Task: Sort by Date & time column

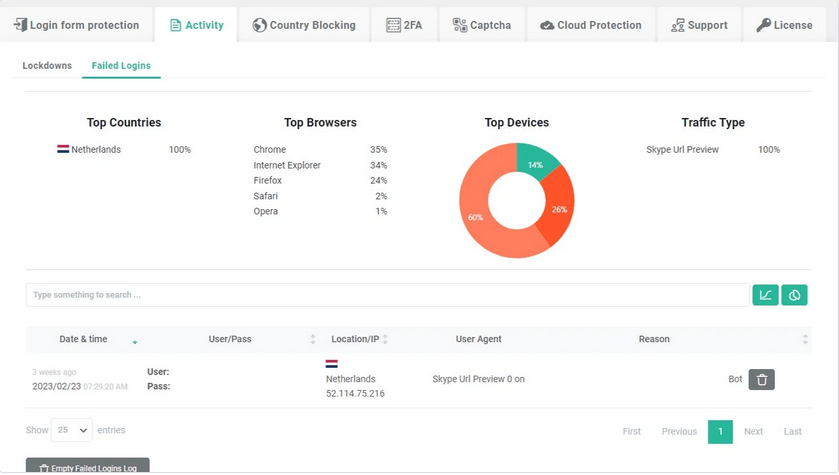Action: coord(83,339)
